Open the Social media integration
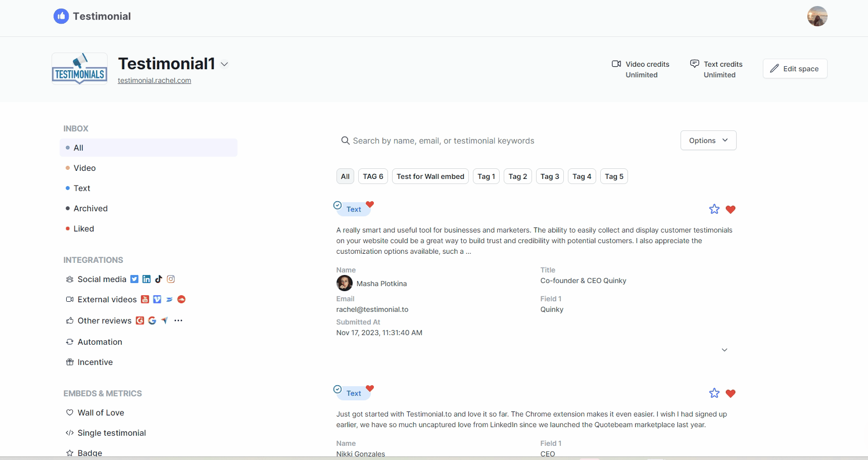Viewport: 868px width, 460px height. point(102,279)
